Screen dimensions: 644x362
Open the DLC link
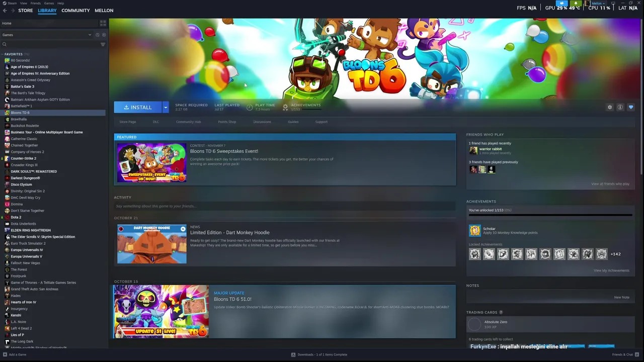[156, 122]
